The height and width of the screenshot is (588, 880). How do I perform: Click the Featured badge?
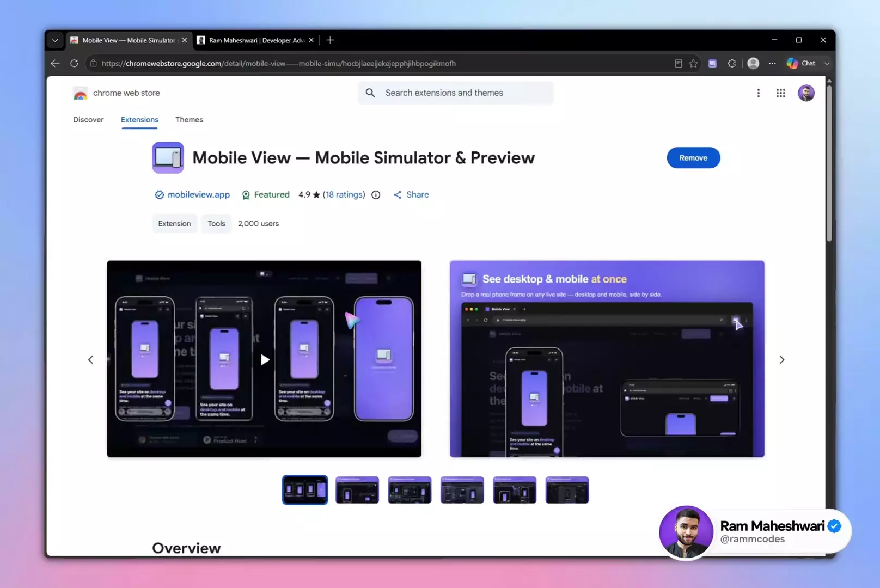coord(266,194)
